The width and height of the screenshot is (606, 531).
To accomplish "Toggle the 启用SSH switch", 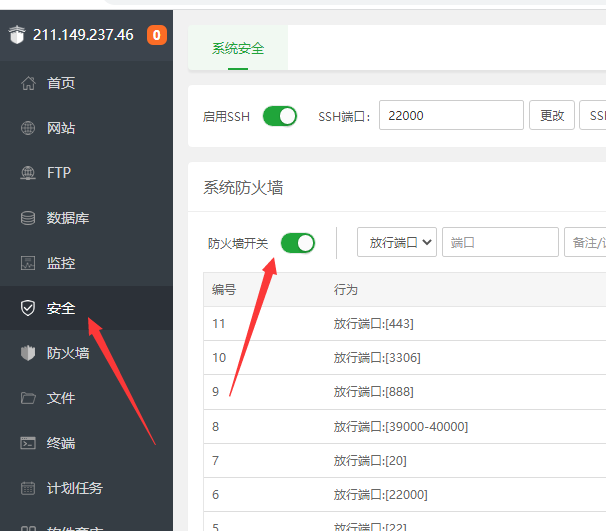I will [x=280, y=116].
